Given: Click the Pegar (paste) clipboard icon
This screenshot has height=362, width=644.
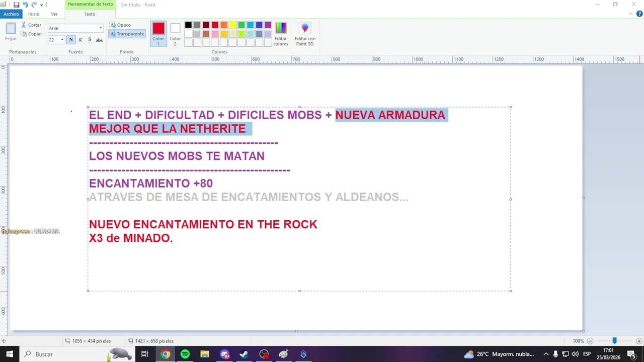Looking at the screenshot, I should (11, 31).
